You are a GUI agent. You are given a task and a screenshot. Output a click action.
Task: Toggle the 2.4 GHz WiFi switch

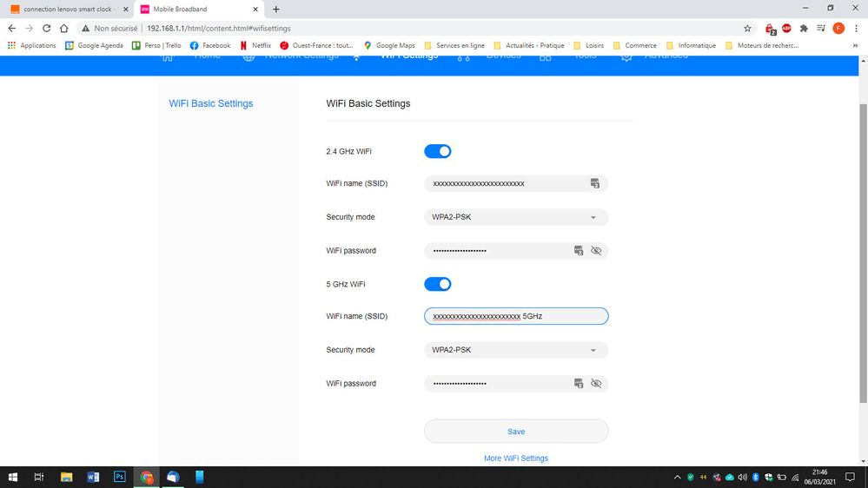[x=437, y=151]
